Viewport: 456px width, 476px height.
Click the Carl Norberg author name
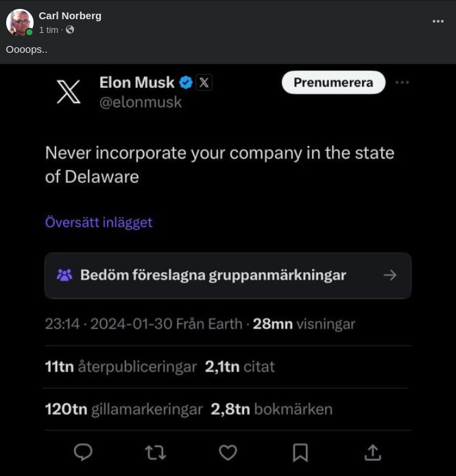coord(70,16)
